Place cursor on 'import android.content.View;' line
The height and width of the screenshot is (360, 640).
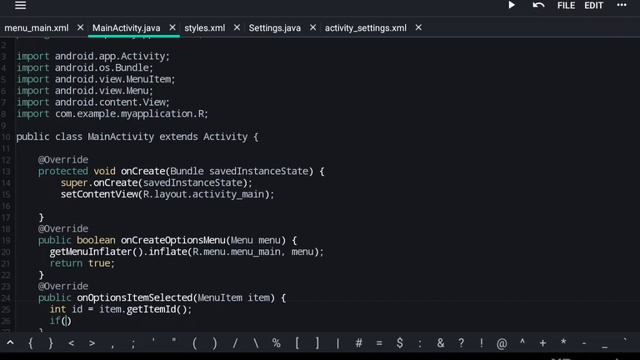tap(93, 102)
